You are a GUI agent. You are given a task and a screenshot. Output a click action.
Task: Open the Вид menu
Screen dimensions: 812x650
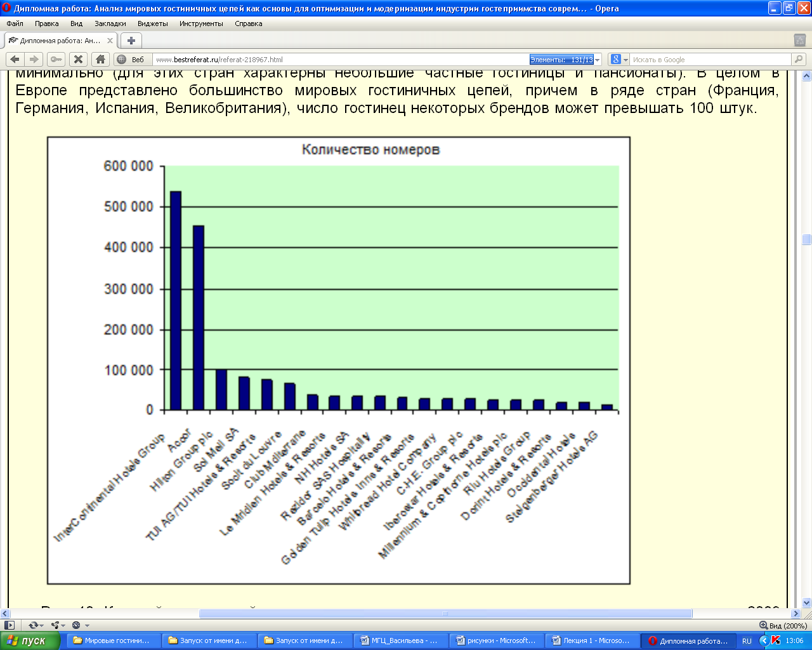[77, 23]
